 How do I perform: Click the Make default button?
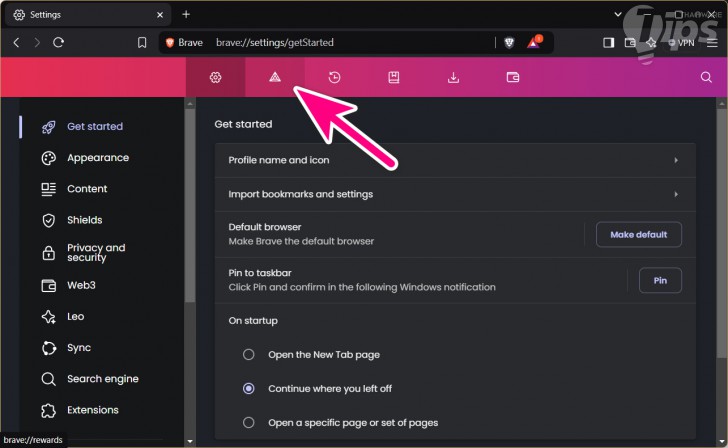(638, 234)
